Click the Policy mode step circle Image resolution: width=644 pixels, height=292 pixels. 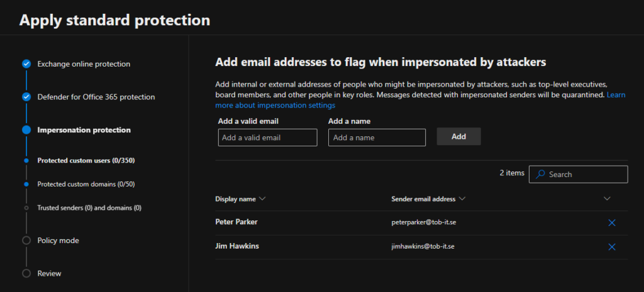tap(26, 241)
